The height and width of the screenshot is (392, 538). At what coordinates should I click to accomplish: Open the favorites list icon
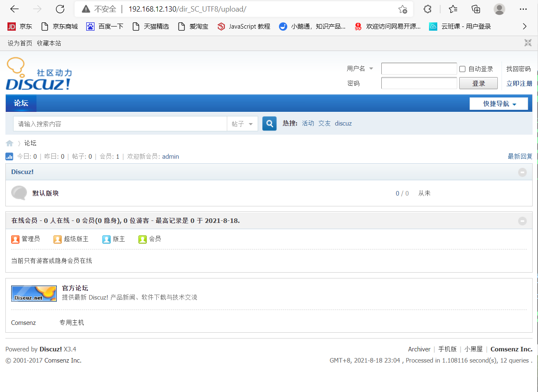[x=453, y=9]
